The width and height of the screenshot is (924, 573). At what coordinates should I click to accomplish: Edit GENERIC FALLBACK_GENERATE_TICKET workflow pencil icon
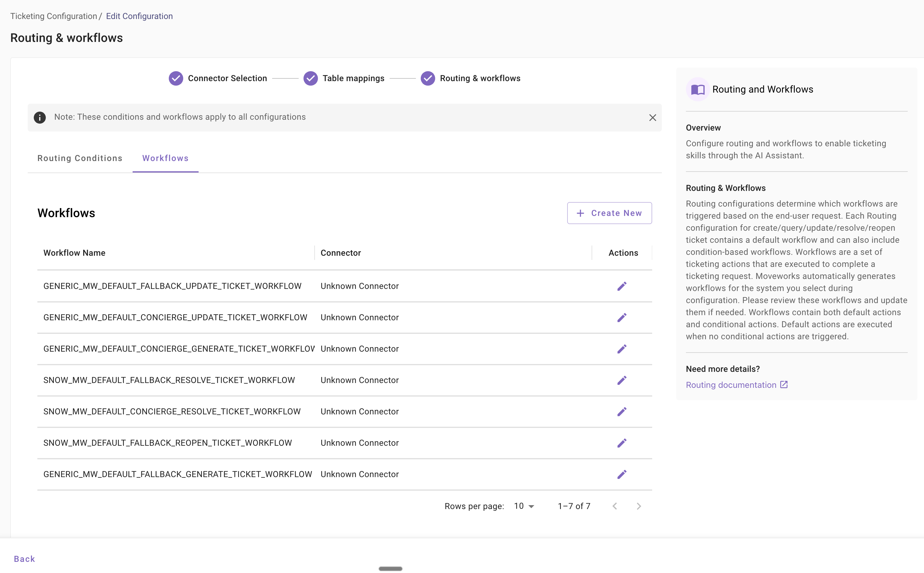click(621, 474)
